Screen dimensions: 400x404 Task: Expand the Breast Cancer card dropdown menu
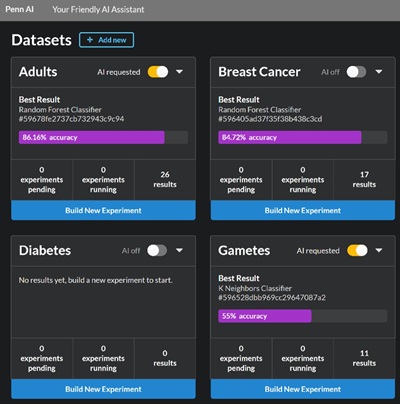379,72
